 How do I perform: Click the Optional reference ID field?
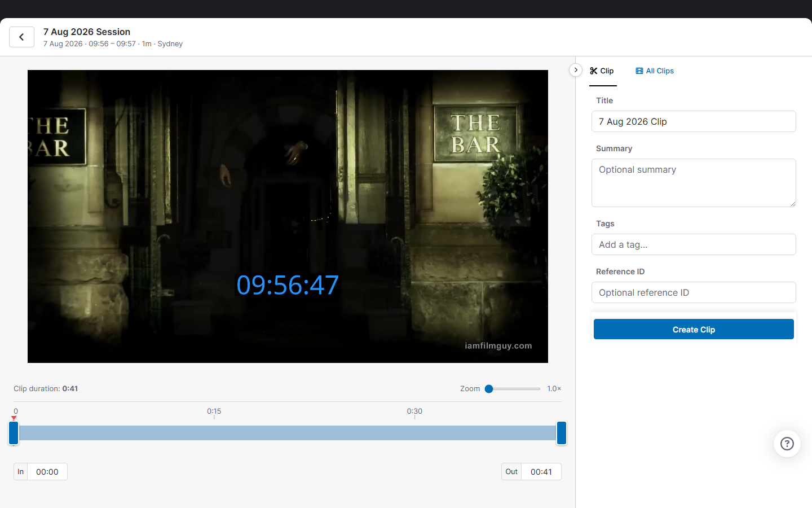[694, 292]
